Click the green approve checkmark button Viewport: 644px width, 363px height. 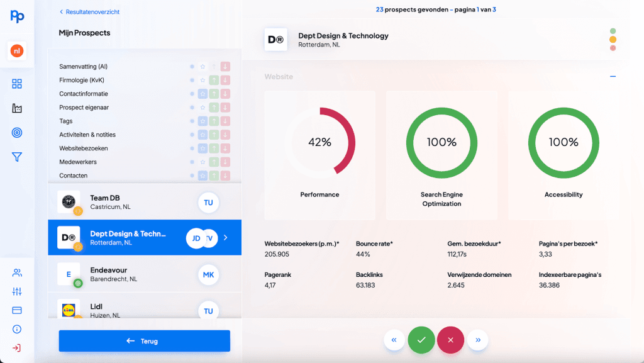(421, 340)
